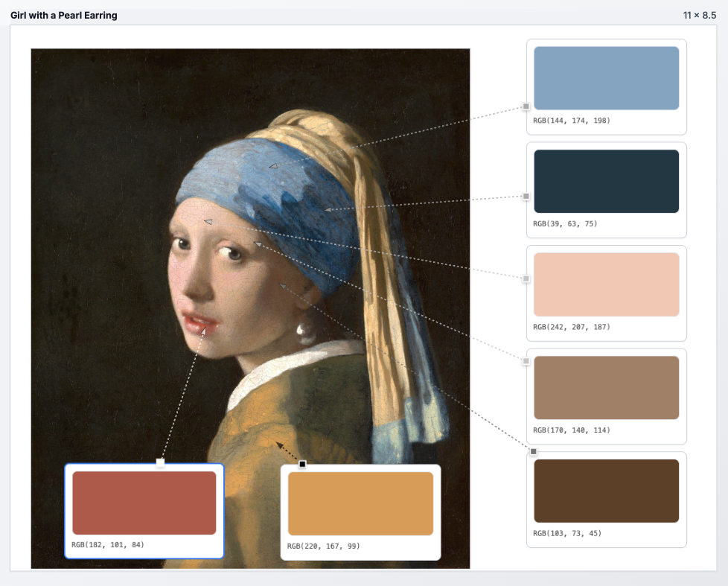Click the "Girl with a Pearl Earring" title
728x586 pixels.
(x=64, y=15)
